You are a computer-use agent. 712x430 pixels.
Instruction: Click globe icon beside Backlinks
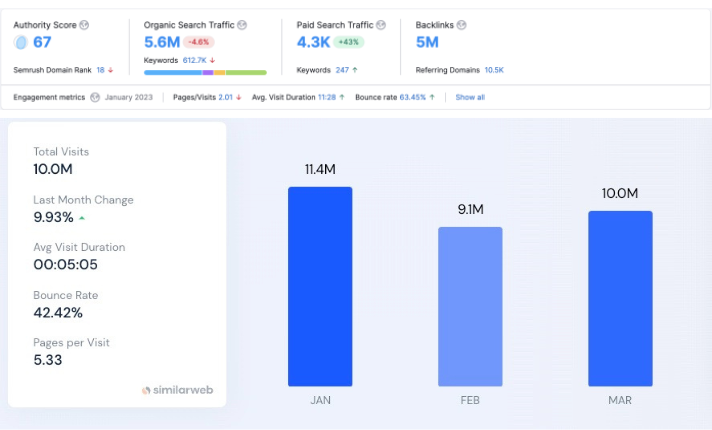pos(461,25)
